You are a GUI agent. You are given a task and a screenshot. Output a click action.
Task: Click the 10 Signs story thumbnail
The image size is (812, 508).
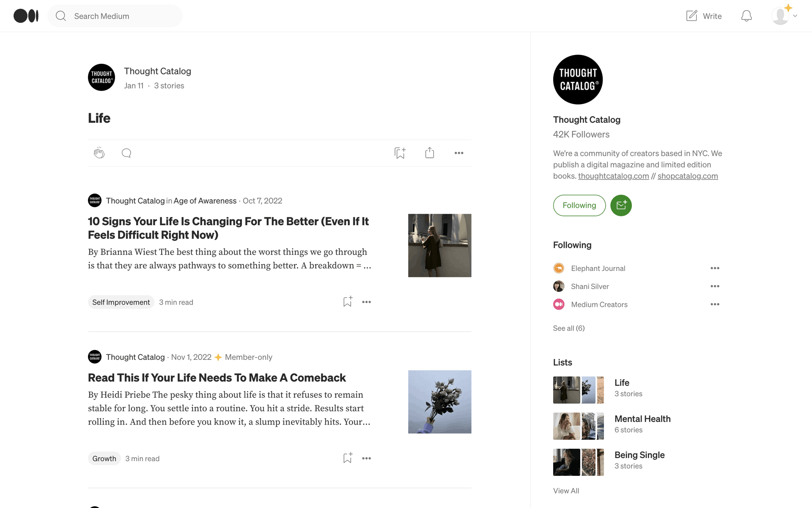pyautogui.click(x=439, y=246)
